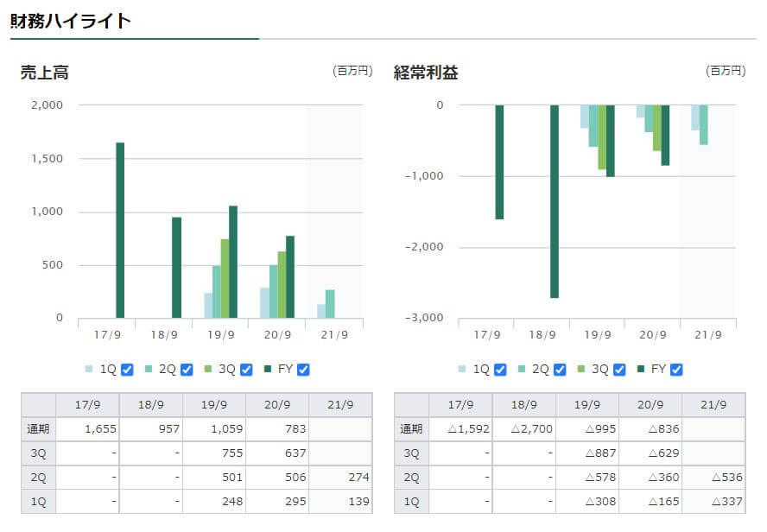The image size is (767, 532).
Task: Disable the 2Q checkbox under 経常利益 chart
Action: [560, 370]
